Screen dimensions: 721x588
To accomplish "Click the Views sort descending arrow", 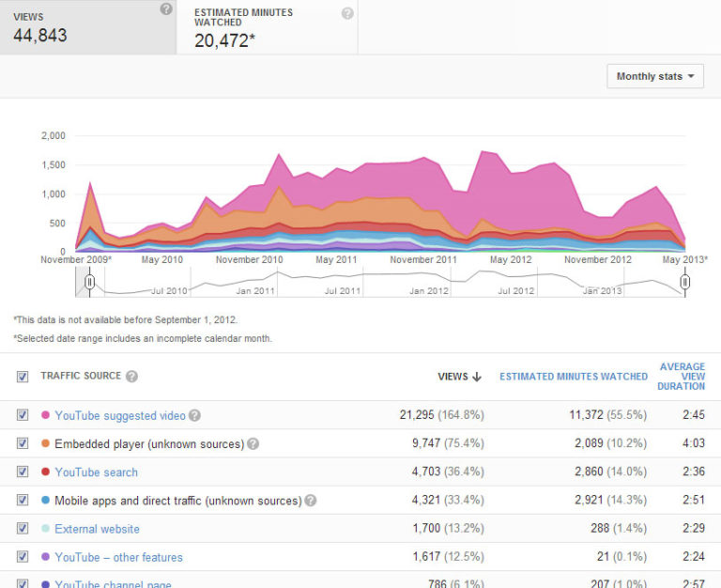I will pyautogui.click(x=477, y=377).
